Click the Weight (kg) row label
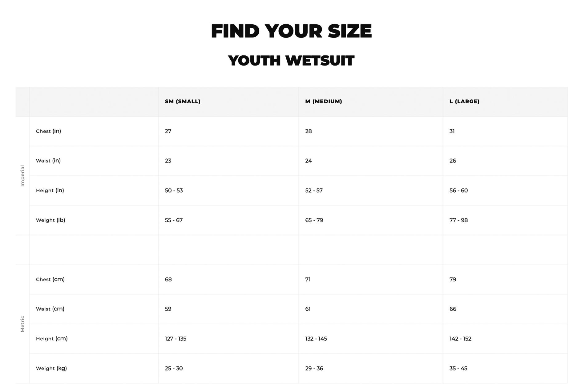Image resolution: width=585 pixels, height=392 pixels. [51, 368]
